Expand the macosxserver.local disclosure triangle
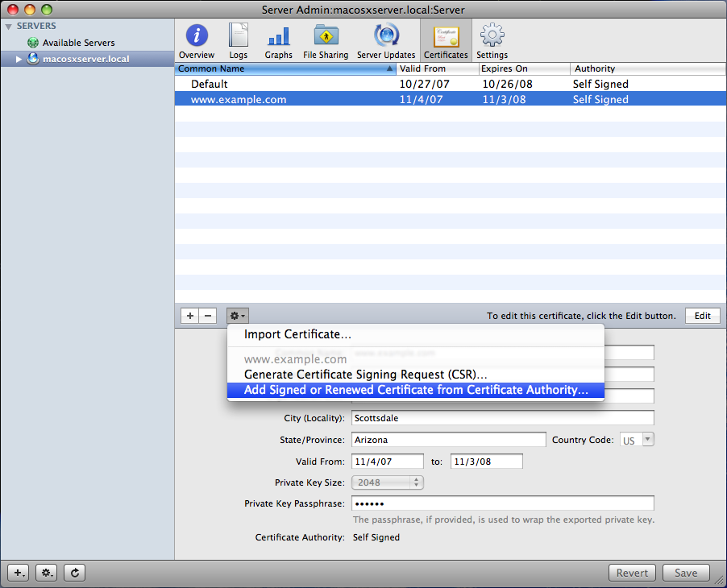 (x=19, y=59)
